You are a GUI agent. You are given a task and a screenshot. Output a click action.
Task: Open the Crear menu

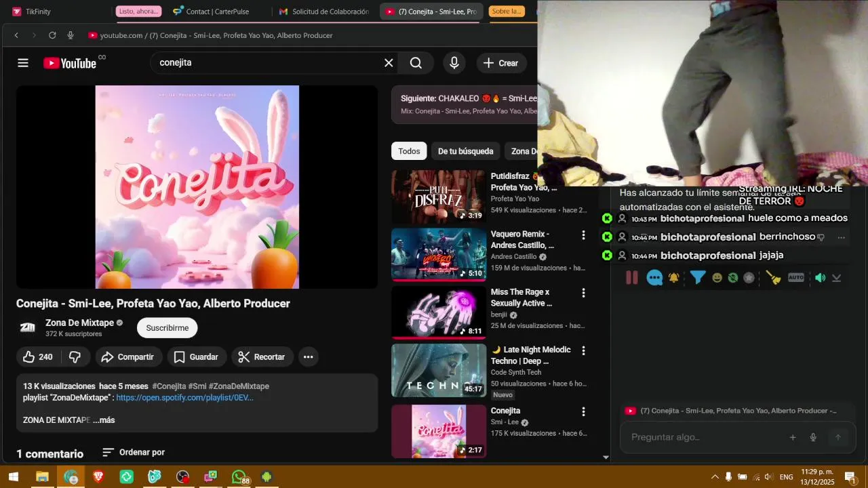point(500,63)
